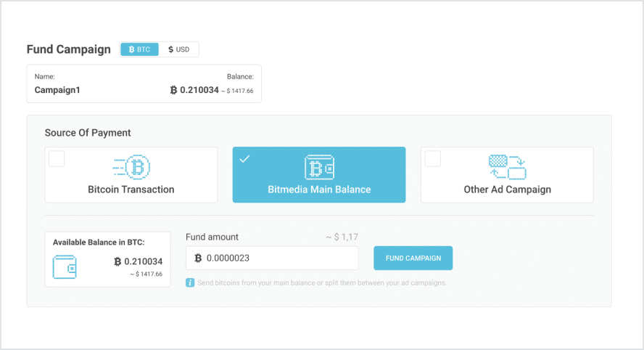Select the Other Ad Campaign label
The height and width of the screenshot is (350, 644).
[x=507, y=190]
